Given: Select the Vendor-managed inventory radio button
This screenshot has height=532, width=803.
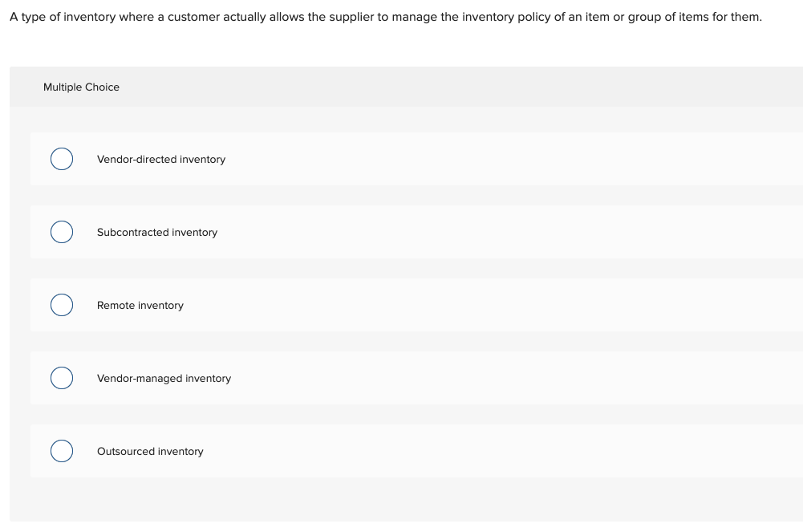Looking at the screenshot, I should [x=62, y=378].
